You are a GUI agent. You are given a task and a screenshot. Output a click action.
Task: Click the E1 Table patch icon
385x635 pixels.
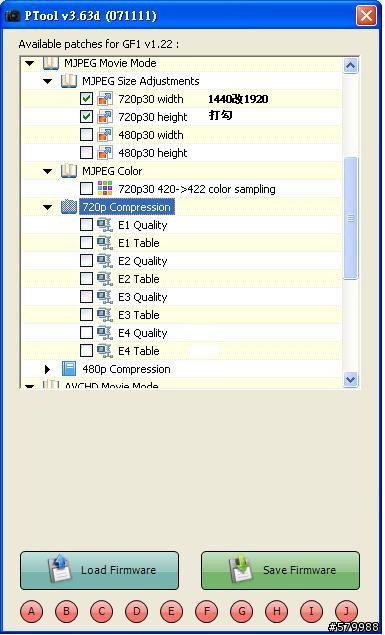coord(105,243)
